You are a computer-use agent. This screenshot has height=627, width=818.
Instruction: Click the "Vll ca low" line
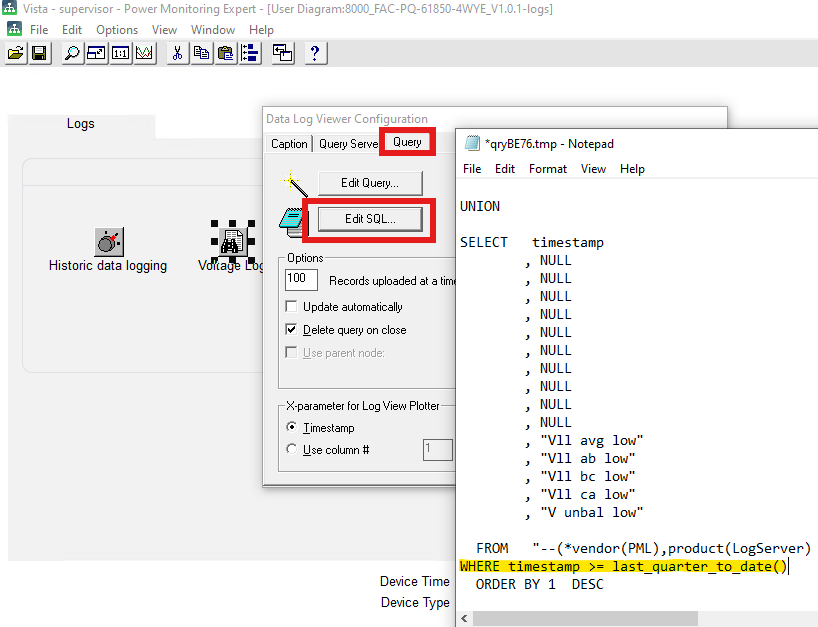[x=580, y=495]
